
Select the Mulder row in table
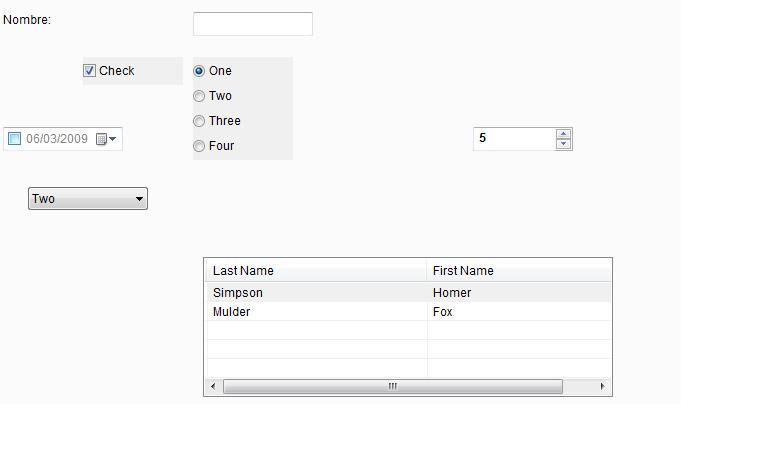232,312
